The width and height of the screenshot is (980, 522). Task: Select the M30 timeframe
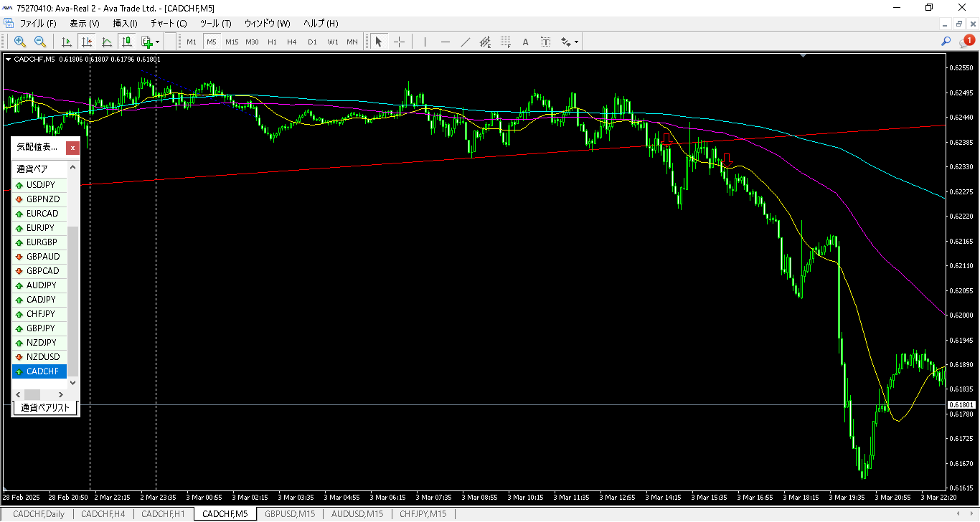click(x=252, y=42)
